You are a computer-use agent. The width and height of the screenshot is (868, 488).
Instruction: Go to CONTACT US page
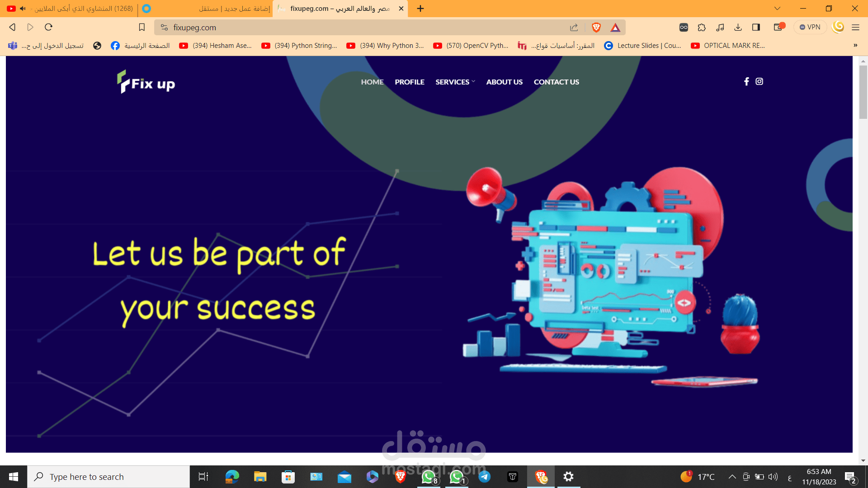[556, 82]
